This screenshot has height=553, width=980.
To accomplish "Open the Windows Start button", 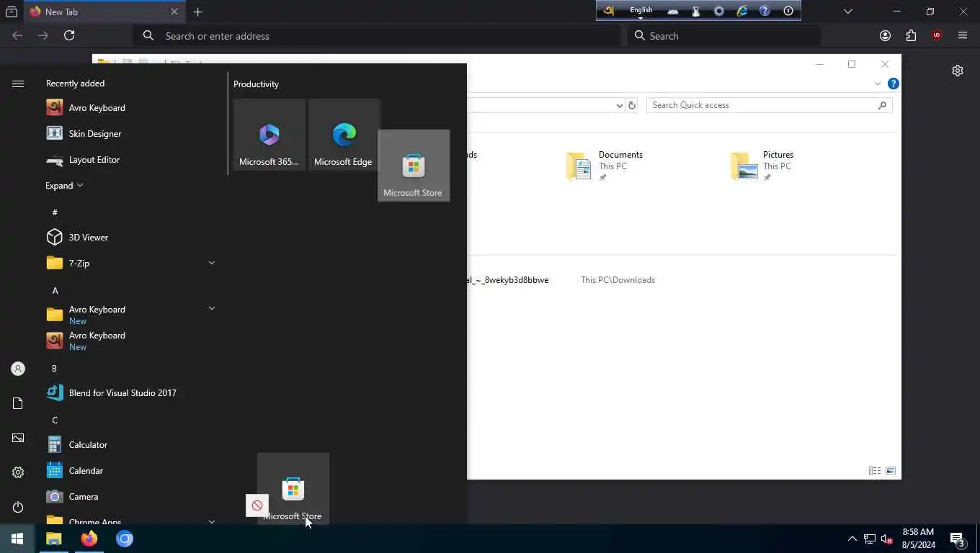I will pos(17,539).
